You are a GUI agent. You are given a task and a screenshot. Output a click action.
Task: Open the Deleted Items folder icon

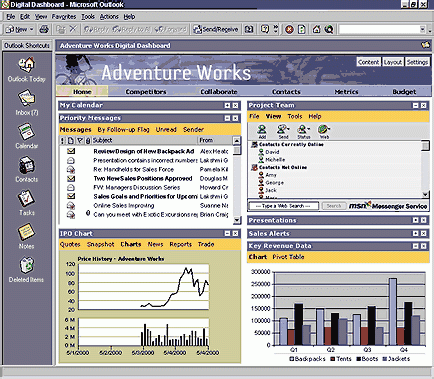[x=26, y=265]
